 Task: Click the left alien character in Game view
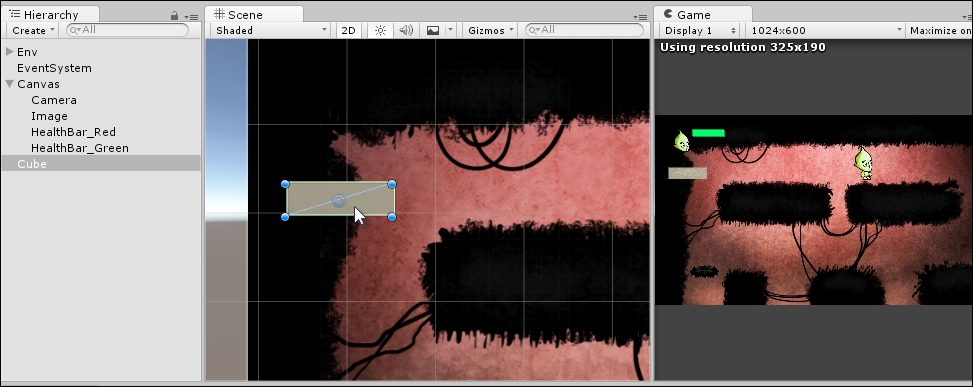click(x=681, y=141)
